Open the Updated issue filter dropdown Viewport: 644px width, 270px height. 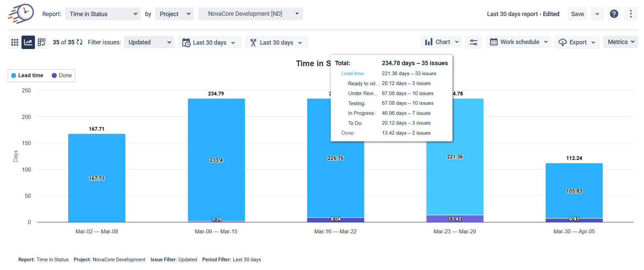click(x=149, y=42)
